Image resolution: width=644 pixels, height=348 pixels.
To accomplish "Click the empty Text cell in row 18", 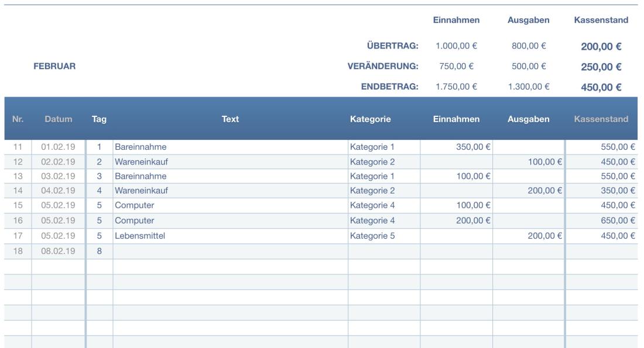I will 230,250.
